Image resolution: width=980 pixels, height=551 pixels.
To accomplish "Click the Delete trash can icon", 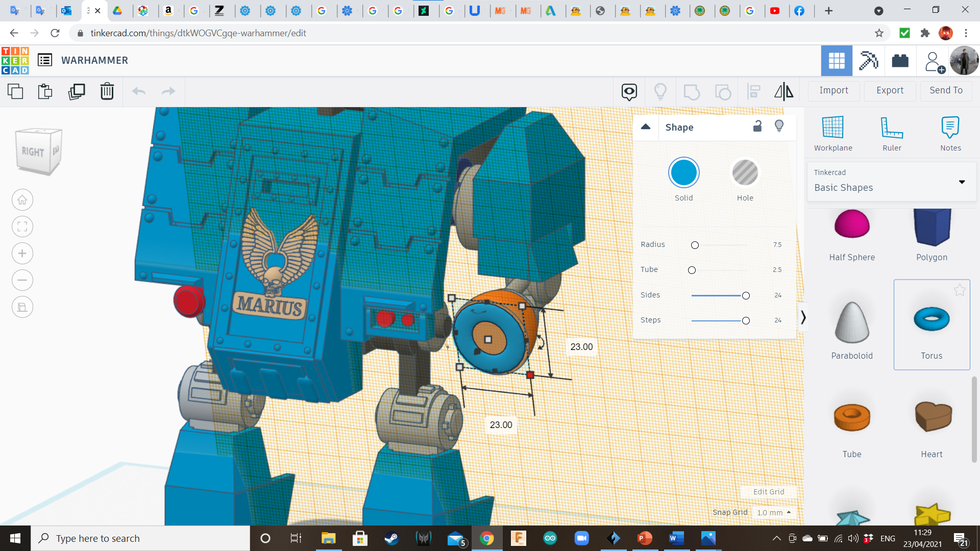I will point(107,92).
